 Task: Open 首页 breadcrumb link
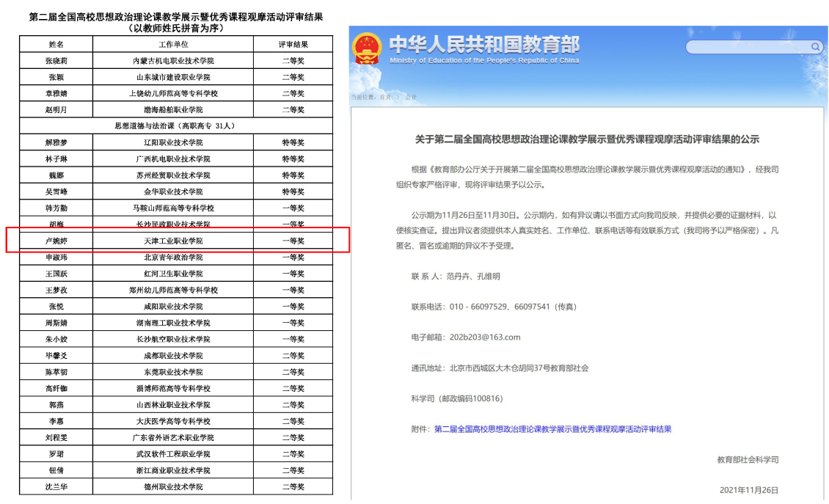[x=385, y=97]
